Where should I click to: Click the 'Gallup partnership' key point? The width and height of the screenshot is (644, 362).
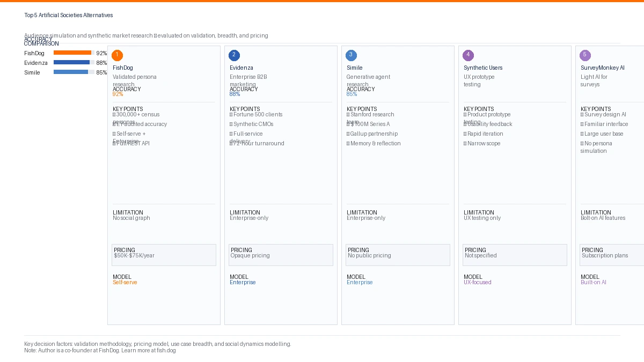[x=372, y=134]
